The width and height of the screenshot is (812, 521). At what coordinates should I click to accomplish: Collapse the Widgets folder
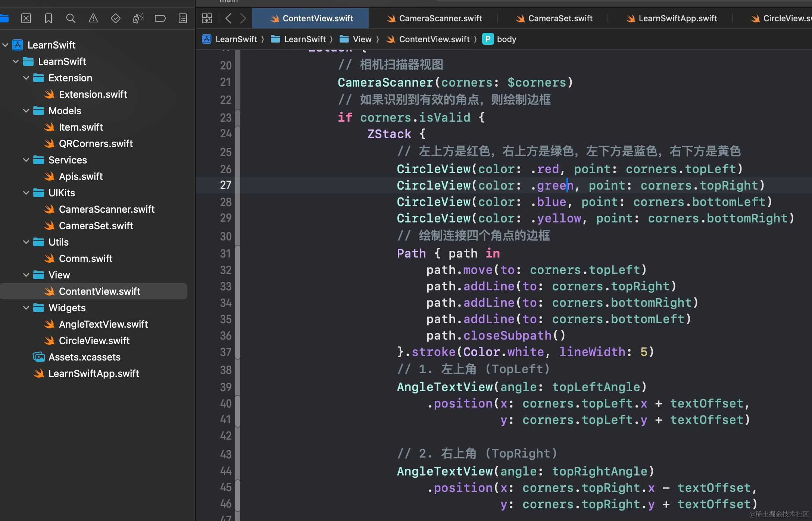[26, 308]
